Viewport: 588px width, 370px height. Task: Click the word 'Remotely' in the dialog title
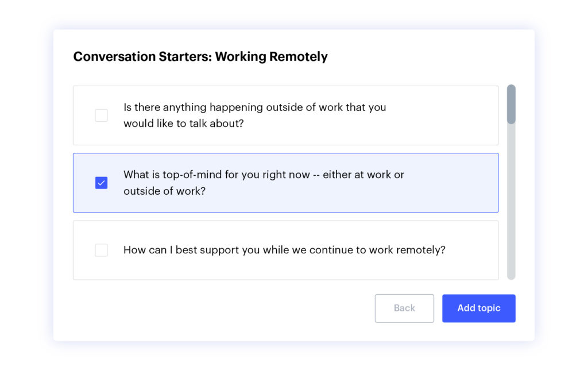click(x=299, y=57)
